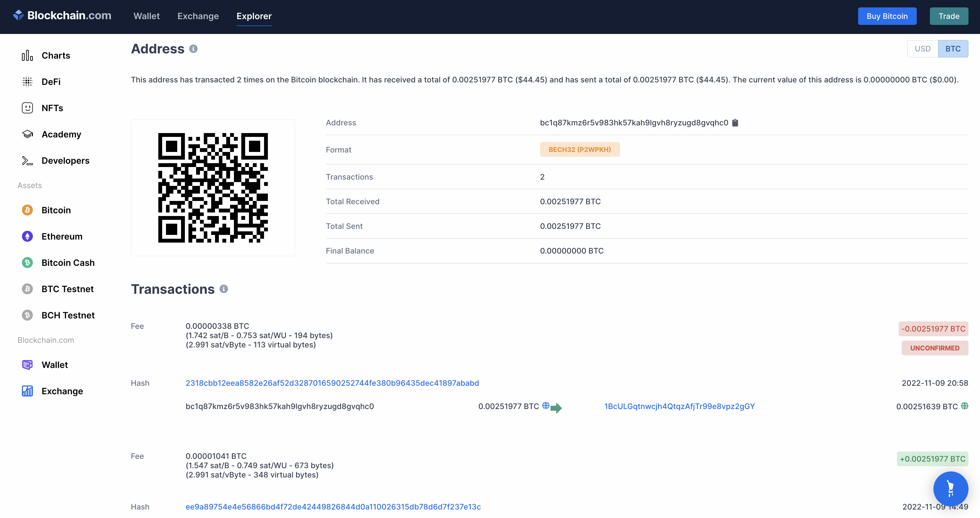Select the Explorer tab
The width and height of the screenshot is (980, 518).
click(x=254, y=16)
